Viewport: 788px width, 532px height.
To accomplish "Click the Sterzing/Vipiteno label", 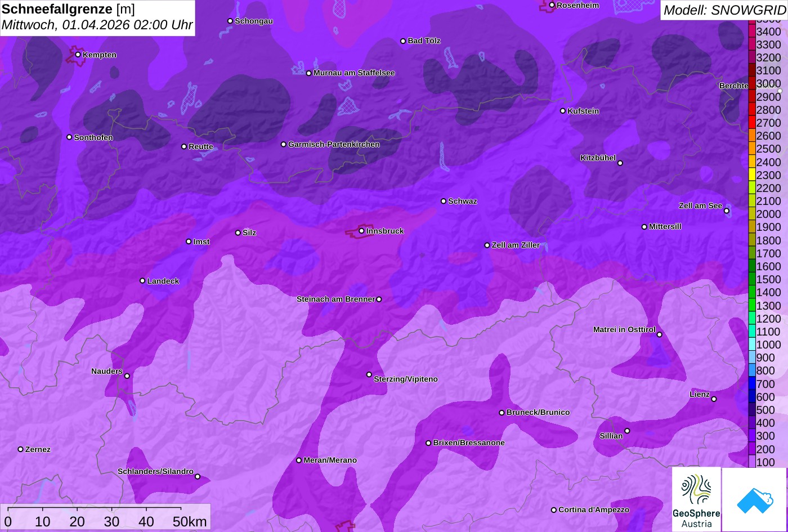I will 406,379.
